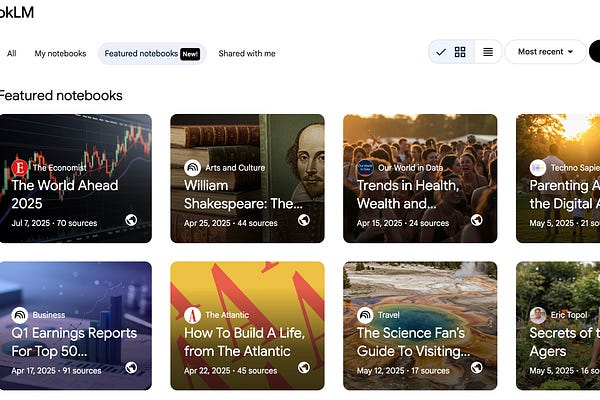This screenshot has width=600, height=400.
Task: Open The World Ahead 2025 notebook
Action: [75, 178]
